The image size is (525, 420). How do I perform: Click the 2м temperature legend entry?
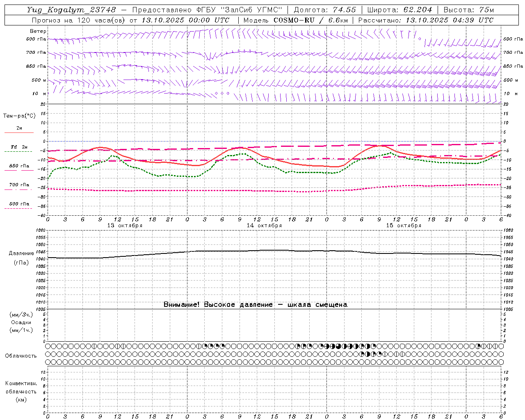coord(19,128)
